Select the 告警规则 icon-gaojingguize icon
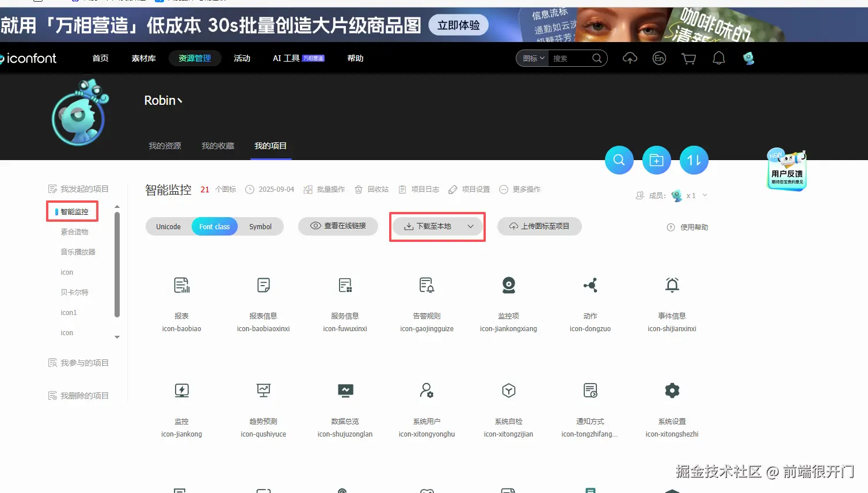 pos(427,285)
